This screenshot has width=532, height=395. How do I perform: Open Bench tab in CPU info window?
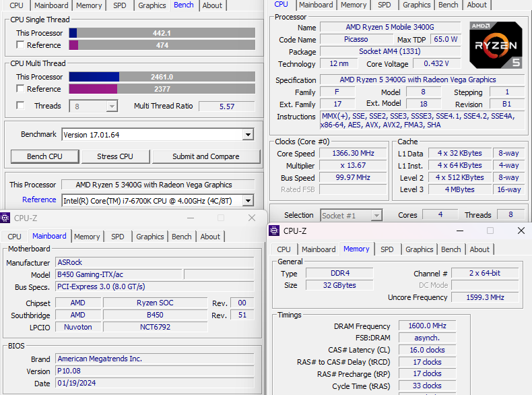(x=448, y=5)
